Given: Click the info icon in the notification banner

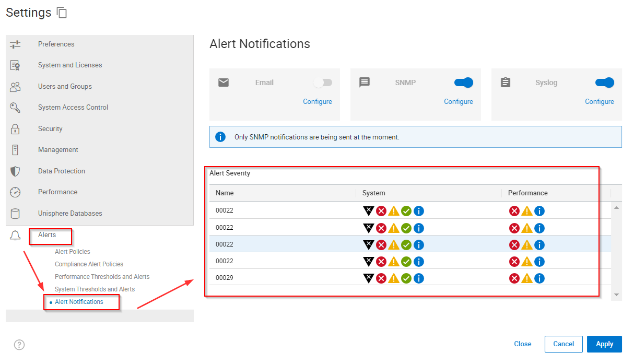Looking at the screenshot, I should pos(220,137).
